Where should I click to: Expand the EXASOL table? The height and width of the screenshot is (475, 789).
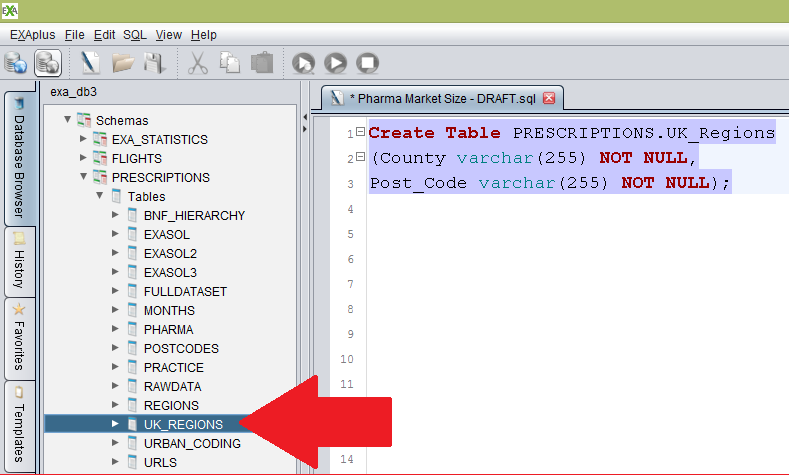(x=115, y=234)
